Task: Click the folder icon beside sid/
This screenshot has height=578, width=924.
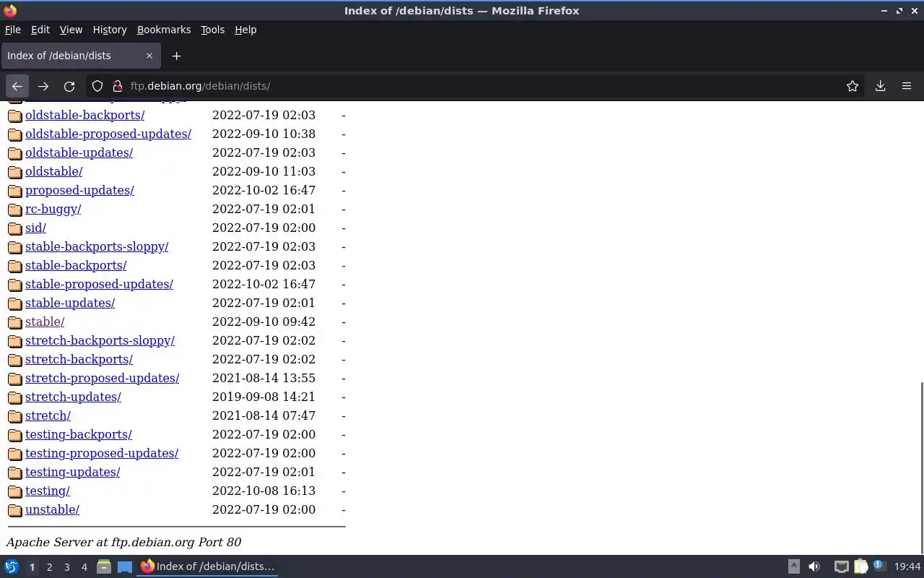Action: pos(14,228)
